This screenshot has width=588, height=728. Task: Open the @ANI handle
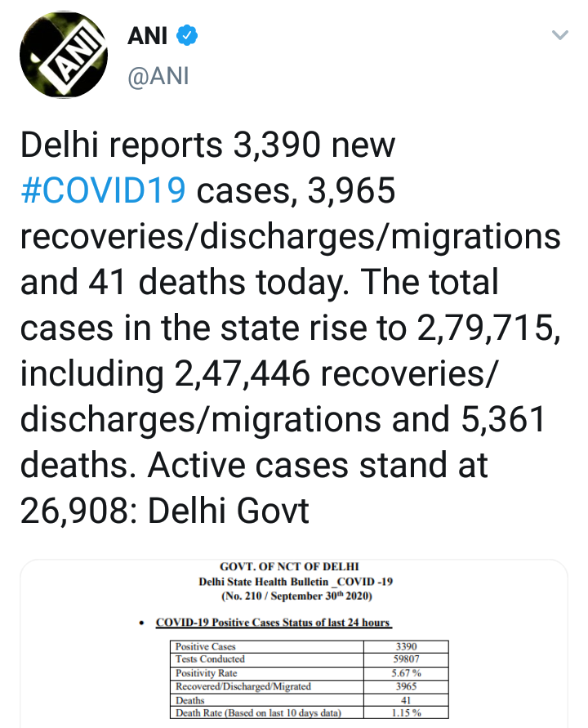(158, 77)
